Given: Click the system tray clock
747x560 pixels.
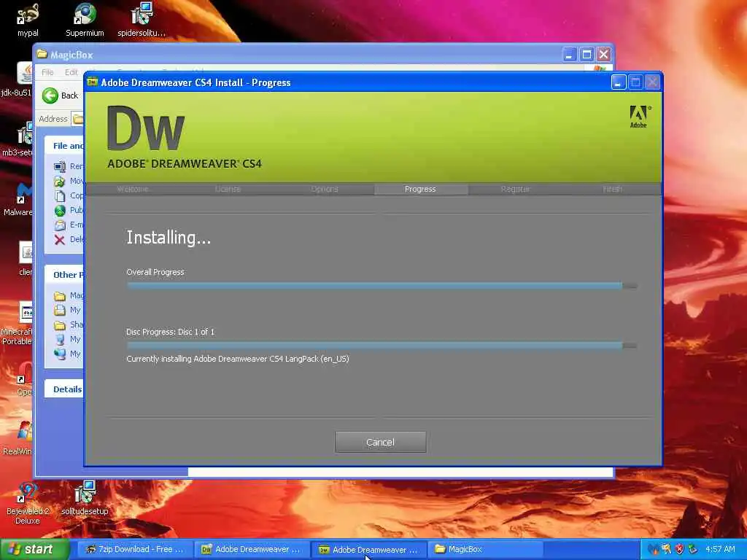Looking at the screenshot, I should pos(720,549).
